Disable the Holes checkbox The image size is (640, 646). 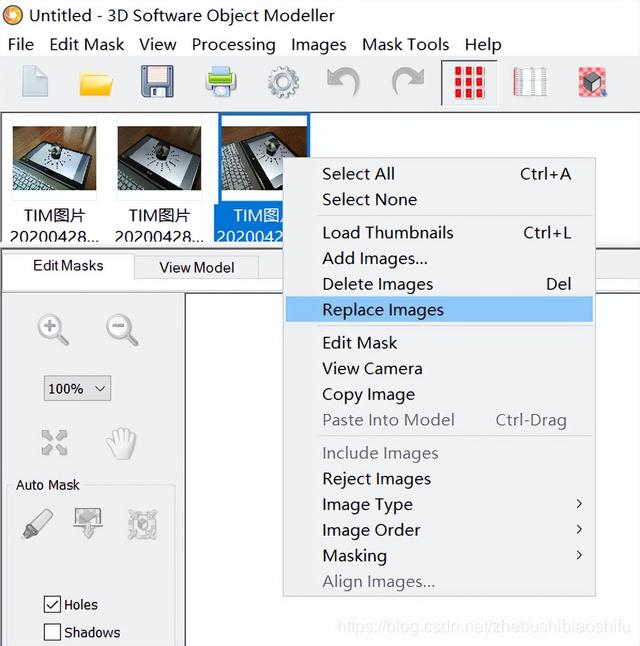[x=52, y=605]
